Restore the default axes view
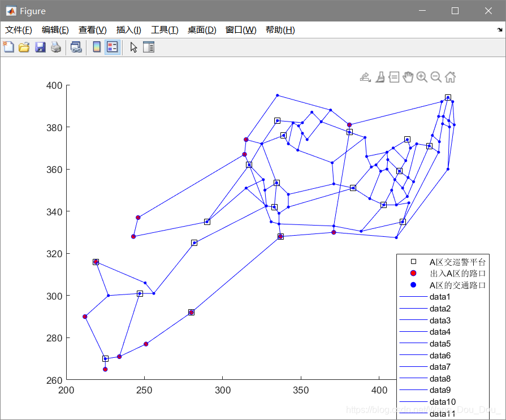Viewport: 506px width, 420px height. (450, 77)
